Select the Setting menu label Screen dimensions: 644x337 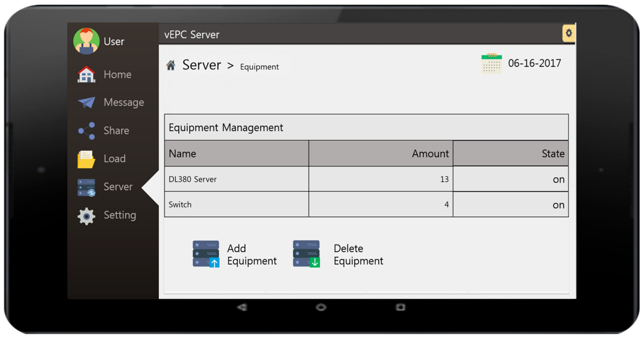120,215
